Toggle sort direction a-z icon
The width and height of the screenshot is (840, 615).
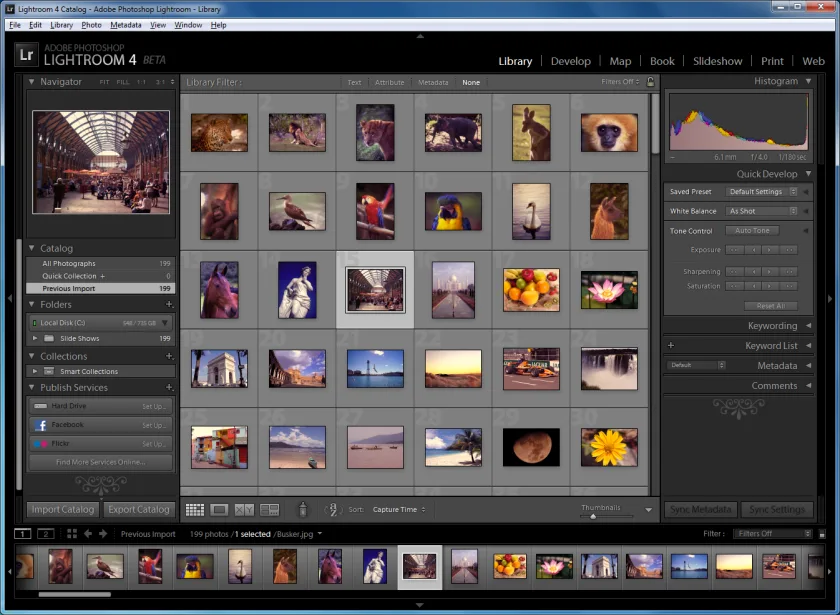(x=333, y=509)
